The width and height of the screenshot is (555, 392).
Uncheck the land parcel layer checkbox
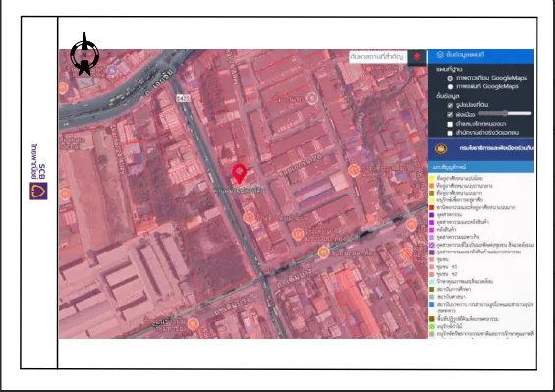click(450, 105)
